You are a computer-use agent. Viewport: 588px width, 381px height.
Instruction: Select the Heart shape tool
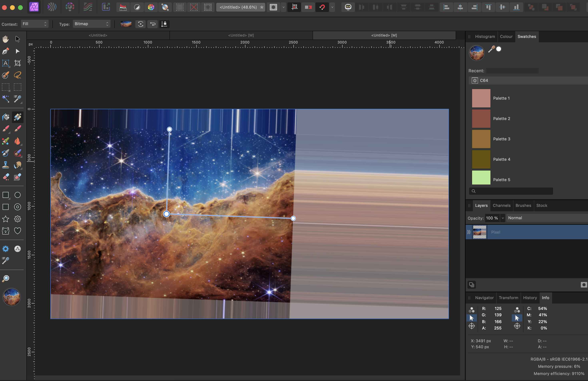(x=18, y=231)
